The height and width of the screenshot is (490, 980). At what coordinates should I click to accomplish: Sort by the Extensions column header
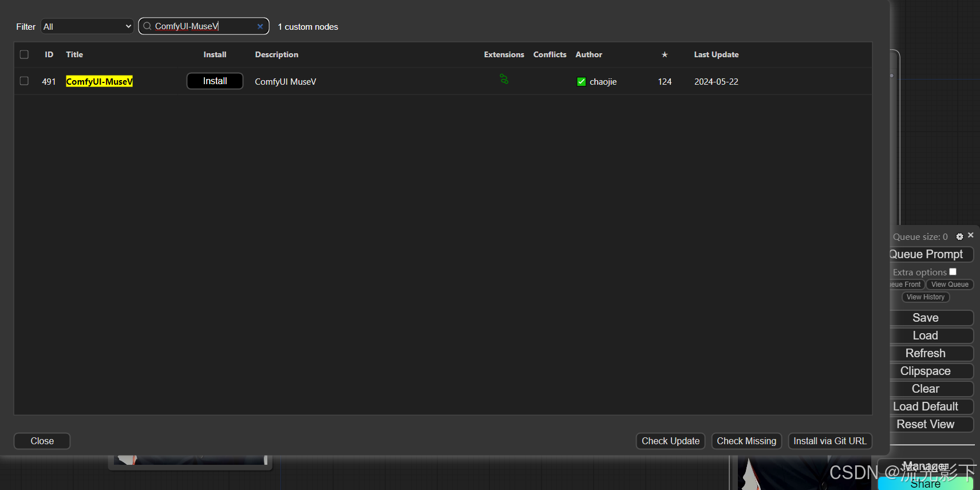pos(504,54)
